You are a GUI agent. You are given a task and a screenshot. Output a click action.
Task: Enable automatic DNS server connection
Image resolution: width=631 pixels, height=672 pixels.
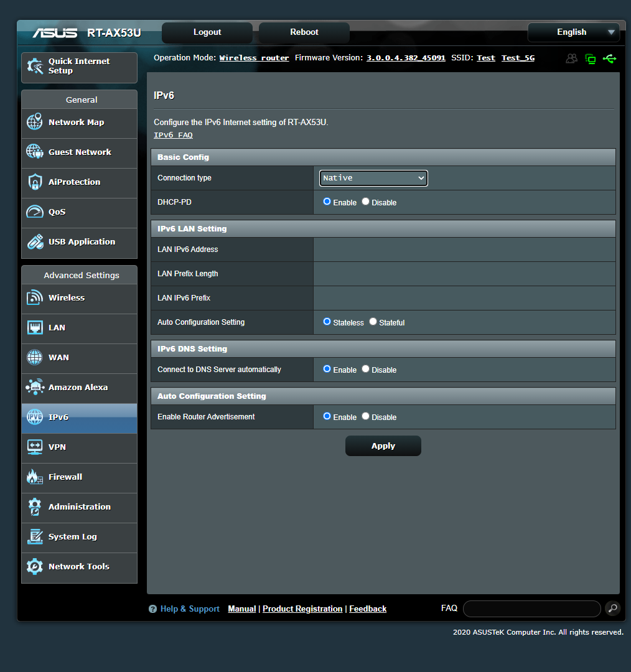click(327, 369)
